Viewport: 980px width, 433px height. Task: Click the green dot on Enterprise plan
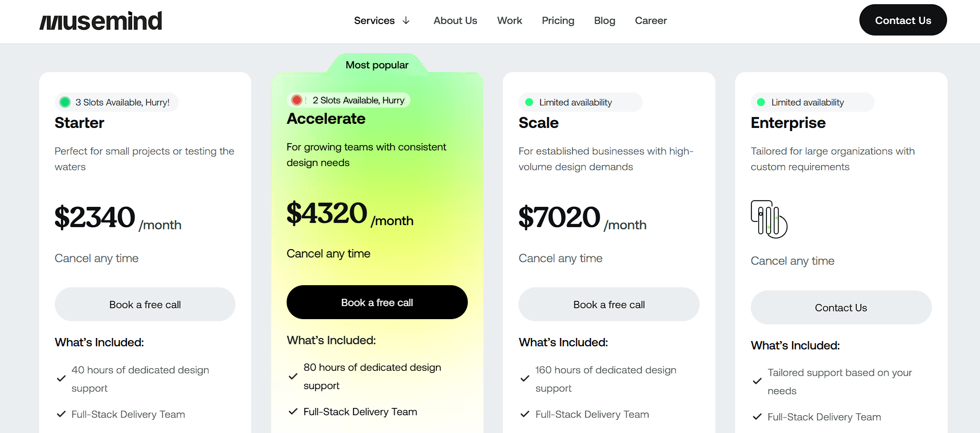761,102
